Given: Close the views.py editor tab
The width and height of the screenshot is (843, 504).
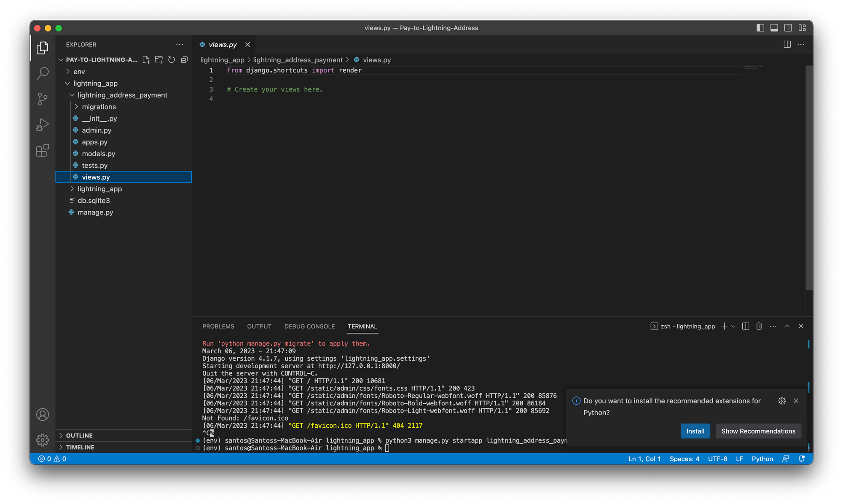Looking at the screenshot, I should pos(248,45).
